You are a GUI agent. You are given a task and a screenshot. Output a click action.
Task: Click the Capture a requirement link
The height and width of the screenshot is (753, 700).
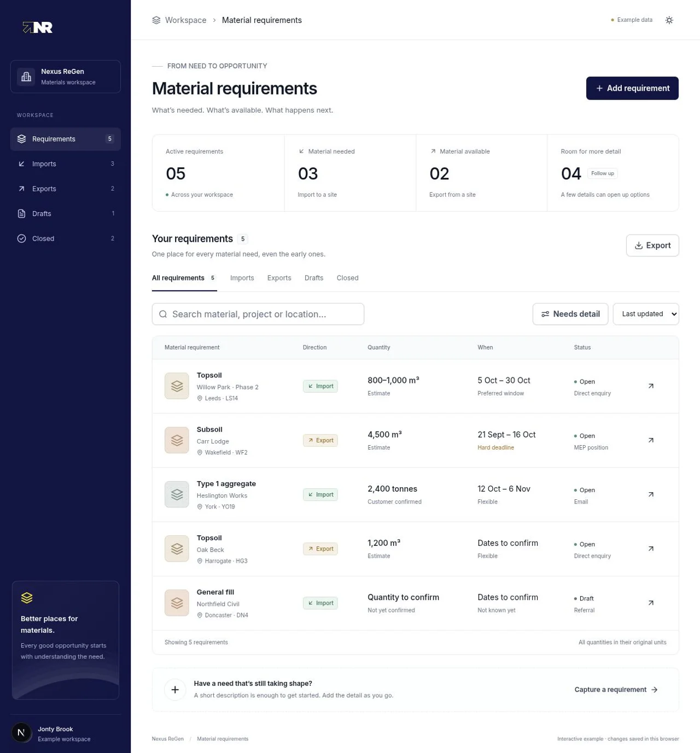(x=616, y=690)
